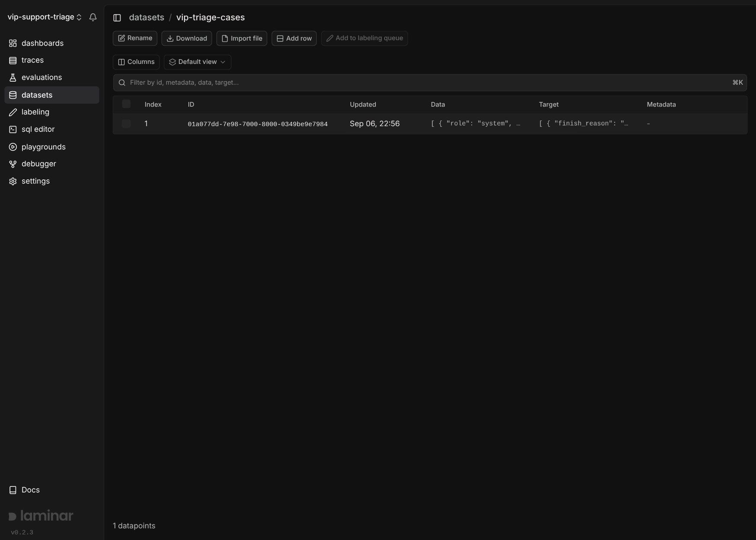Image resolution: width=756 pixels, height=540 pixels.
Task: Click the playgrounds play-circle icon
Action: point(13,147)
